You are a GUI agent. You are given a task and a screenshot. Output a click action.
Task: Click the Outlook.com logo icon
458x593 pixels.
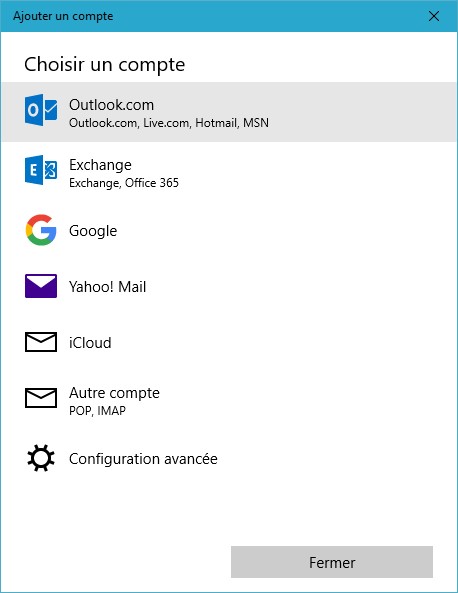(41, 110)
